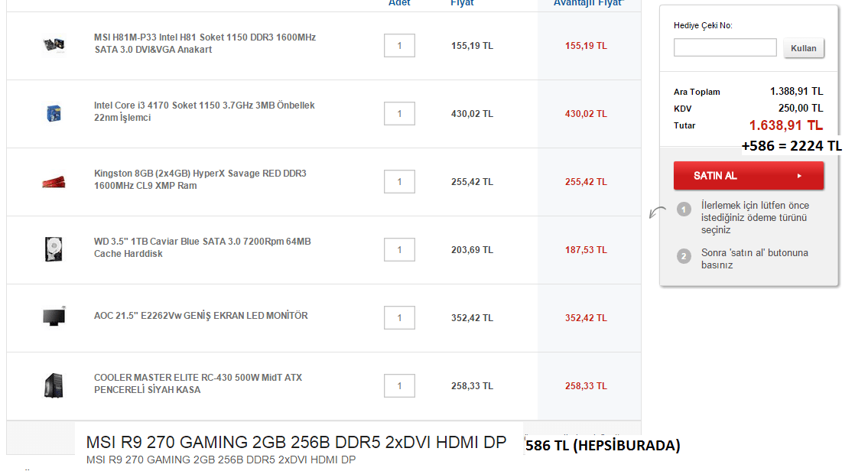Select quantity box for WD Caviar Blue
This screenshot has height=471, width=868.
[399, 250]
